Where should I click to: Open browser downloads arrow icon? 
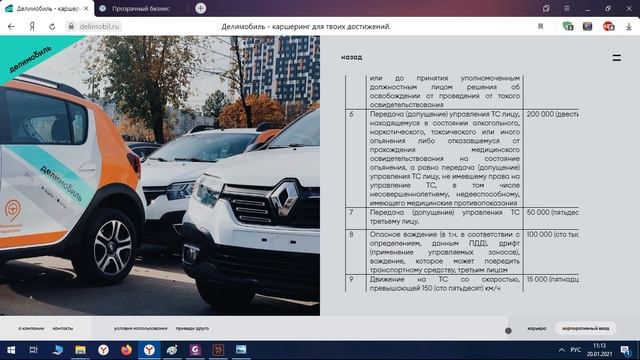(629, 27)
